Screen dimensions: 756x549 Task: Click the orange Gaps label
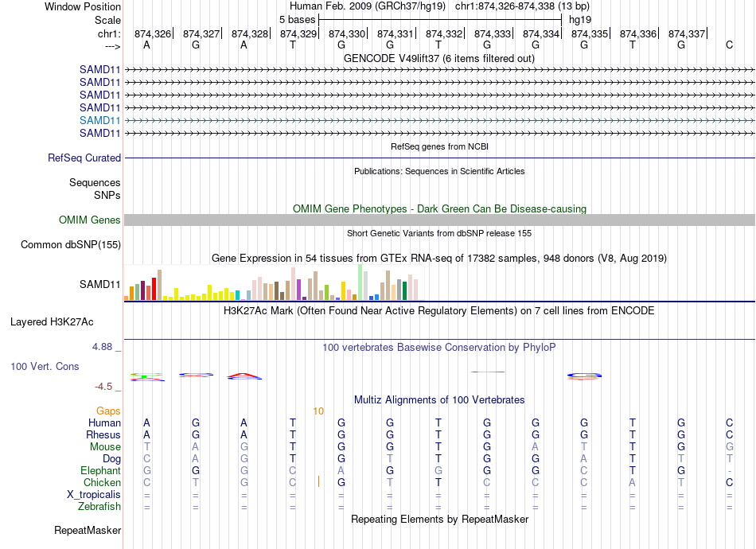pyautogui.click(x=108, y=411)
